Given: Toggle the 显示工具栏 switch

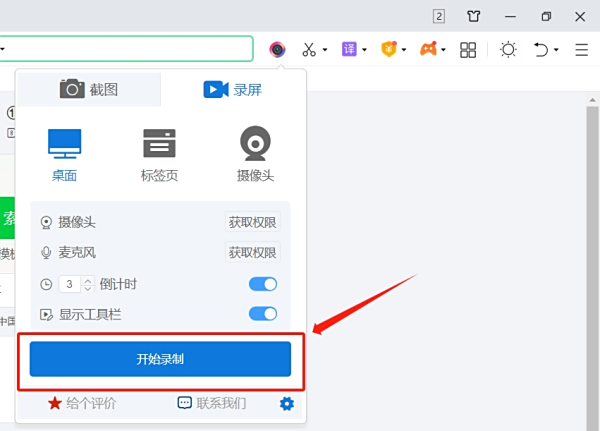Looking at the screenshot, I should (x=263, y=314).
